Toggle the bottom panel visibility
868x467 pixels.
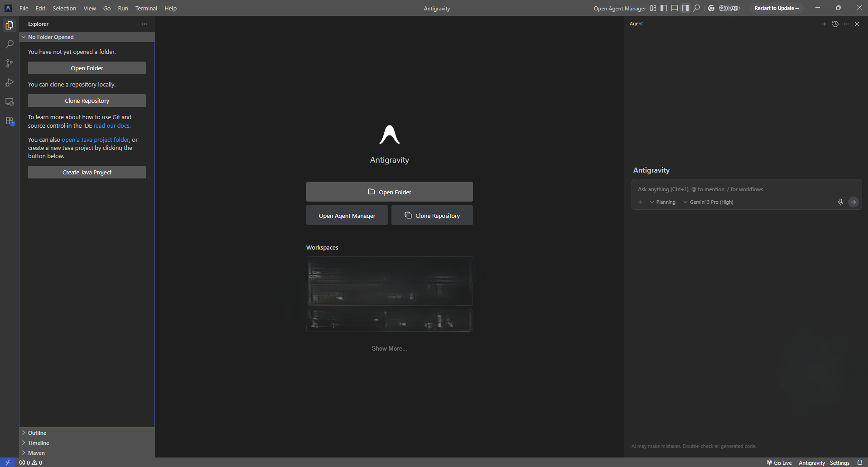(x=675, y=8)
